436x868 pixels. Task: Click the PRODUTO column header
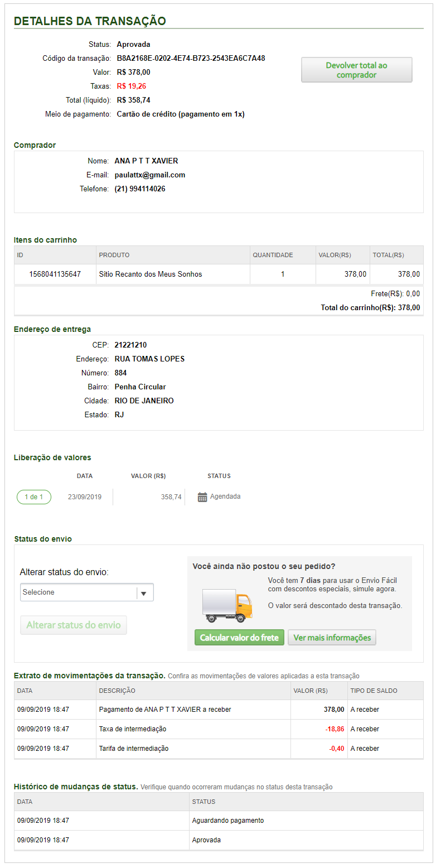click(x=114, y=255)
